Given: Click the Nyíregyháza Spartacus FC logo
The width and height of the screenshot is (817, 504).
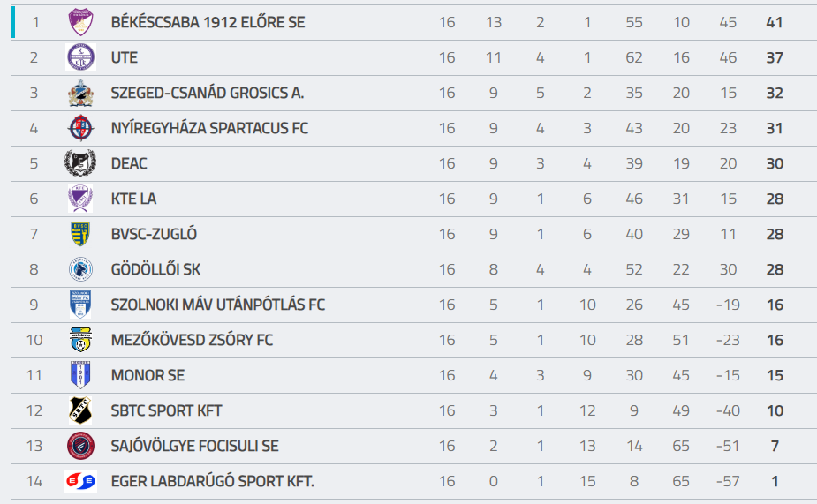Looking at the screenshot, I should (80, 128).
